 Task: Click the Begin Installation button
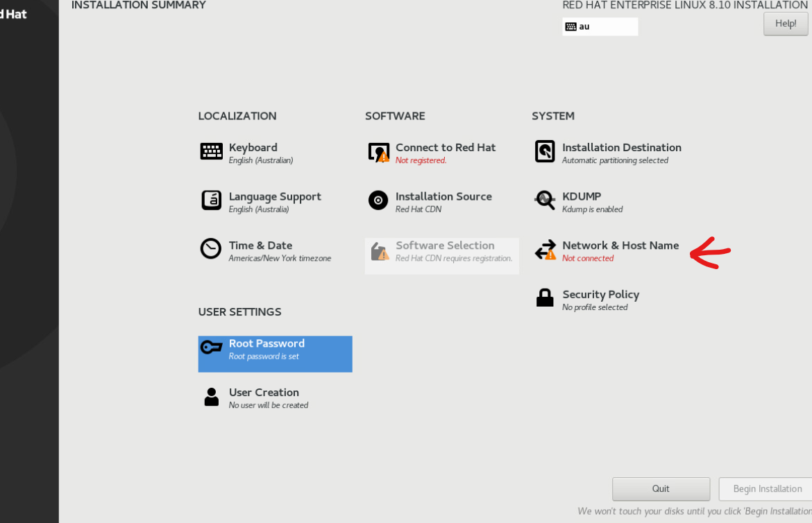click(x=766, y=489)
